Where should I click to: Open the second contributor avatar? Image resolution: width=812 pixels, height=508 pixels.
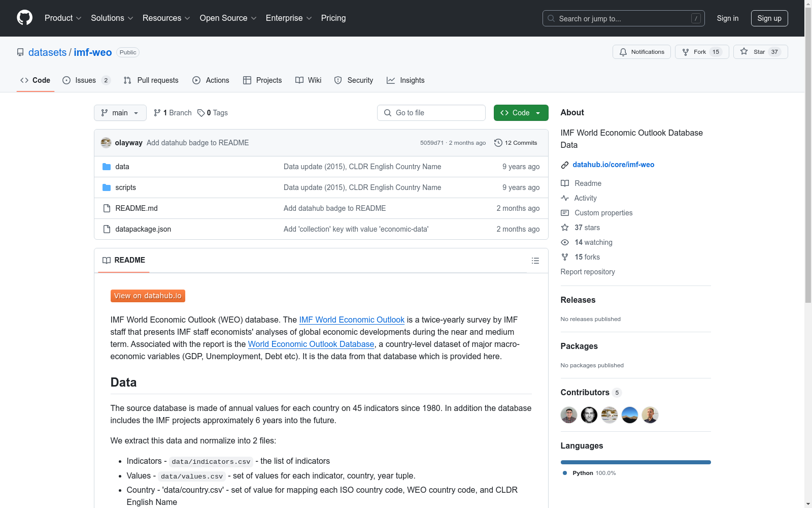pyautogui.click(x=589, y=415)
